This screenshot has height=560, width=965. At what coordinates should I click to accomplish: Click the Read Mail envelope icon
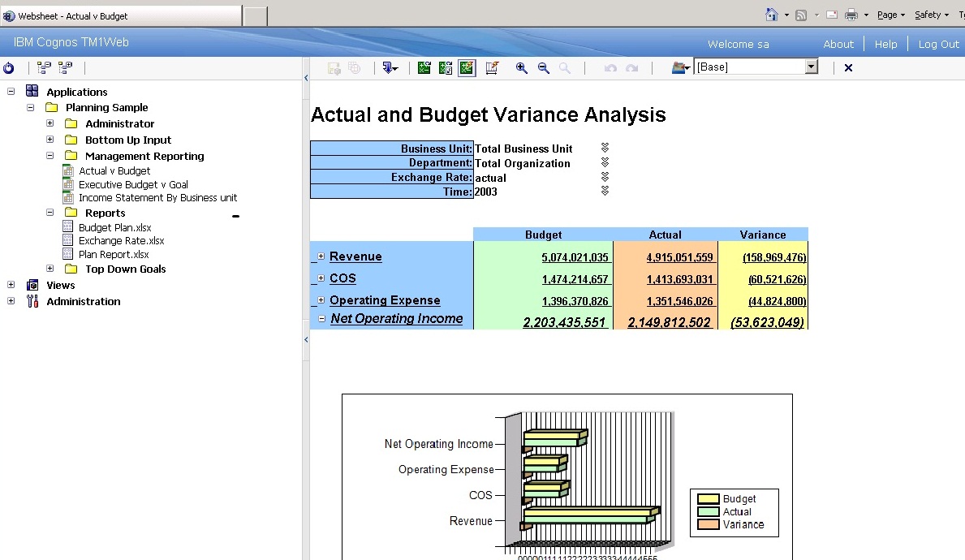click(831, 15)
